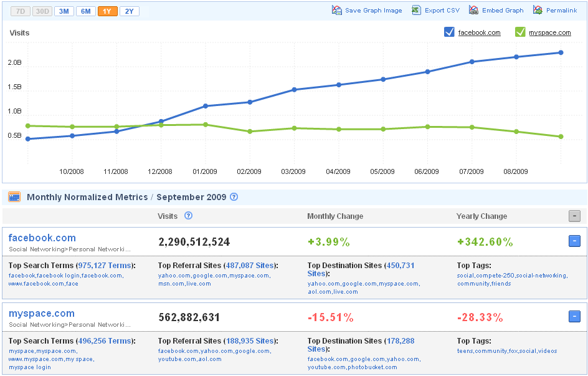Collapse all rows with the gray minus button
The height and width of the screenshot is (376, 588).
[x=574, y=216]
